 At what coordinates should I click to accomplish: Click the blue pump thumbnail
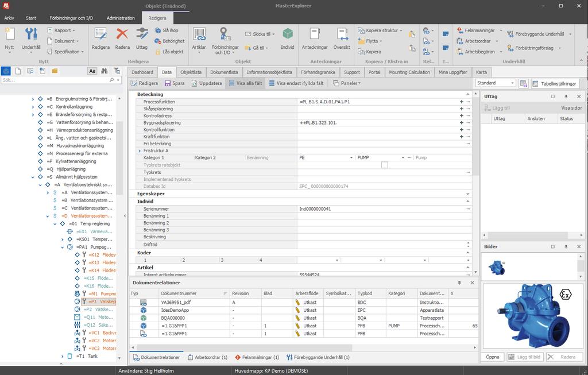(497, 268)
